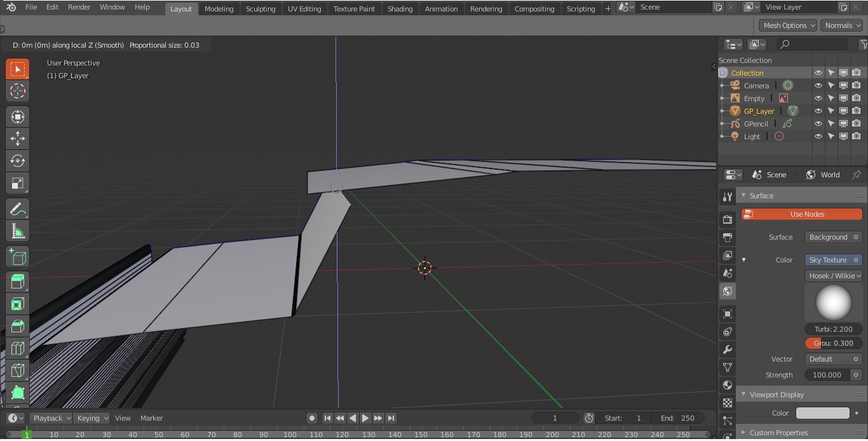868x441 pixels.
Task: Choose the Move tool with four arrows
Action: pyautogui.click(x=18, y=139)
